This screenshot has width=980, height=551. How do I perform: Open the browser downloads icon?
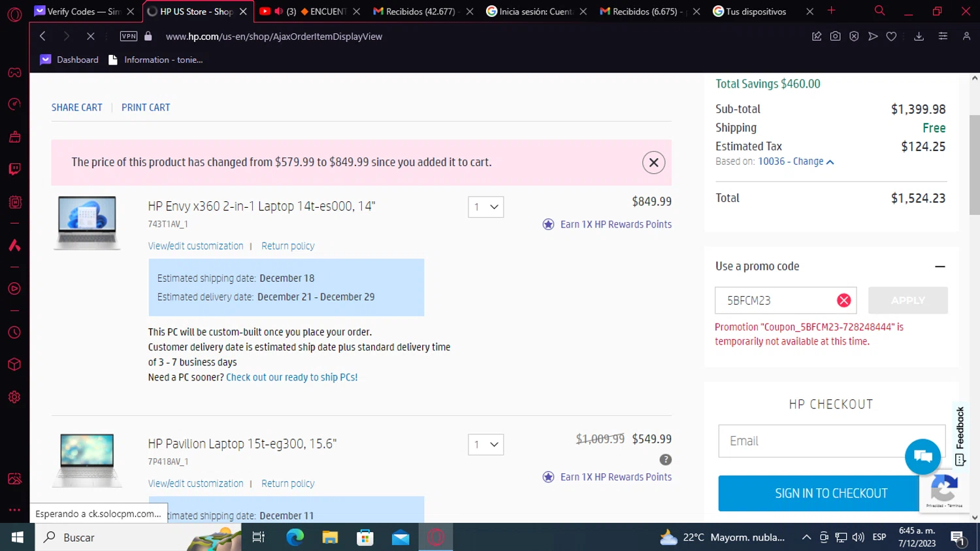point(919,37)
